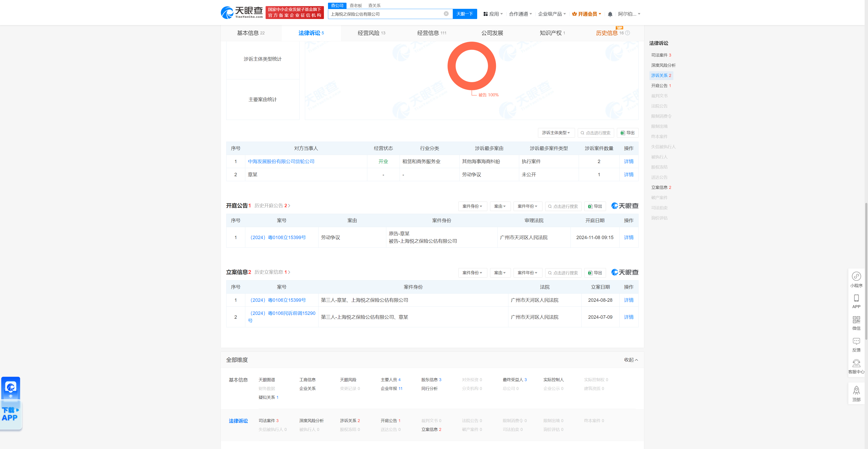Image resolution: width=868 pixels, height=449 pixels.
Task: Select 涉诉主体类型统计 in the left stats panel
Action: 262,59
